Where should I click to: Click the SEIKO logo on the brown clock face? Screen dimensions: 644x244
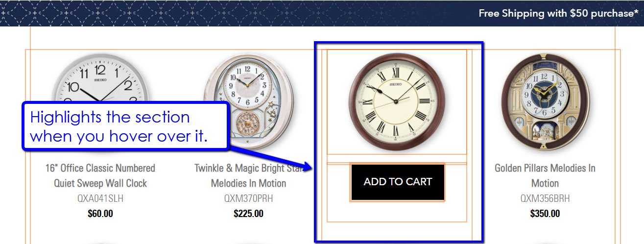pos(395,84)
